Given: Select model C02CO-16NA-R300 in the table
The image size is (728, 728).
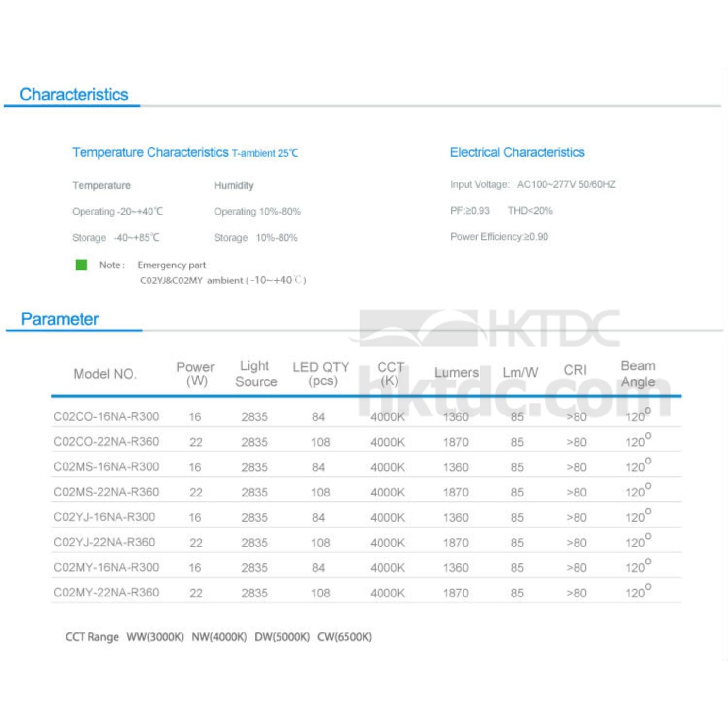Looking at the screenshot, I should click(x=106, y=416).
